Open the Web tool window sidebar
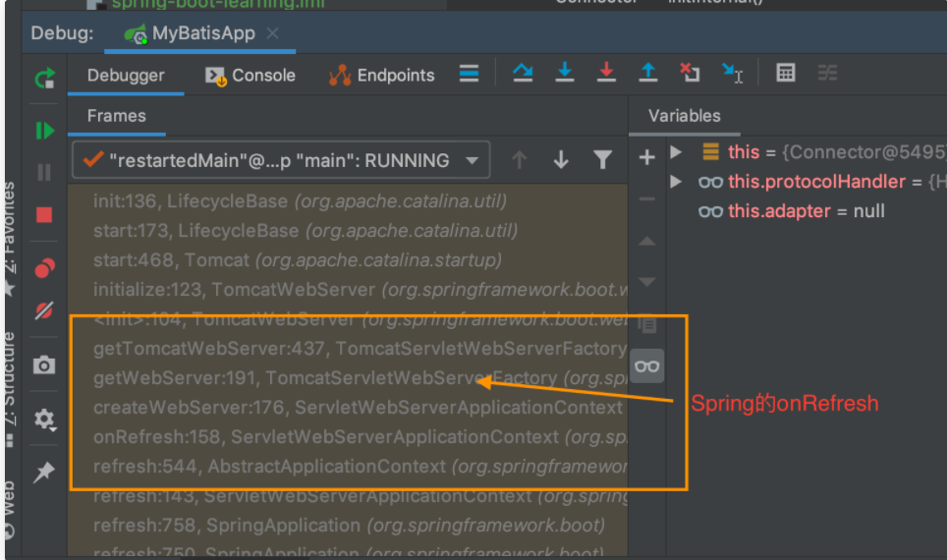The width and height of the screenshot is (947, 560). (x=9, y=510)
